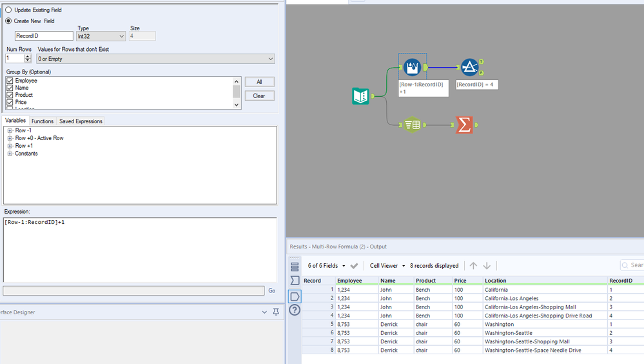The width and height of the screenshot is (644, 364).
Task: Click the Go button
Action: (272, 290)
